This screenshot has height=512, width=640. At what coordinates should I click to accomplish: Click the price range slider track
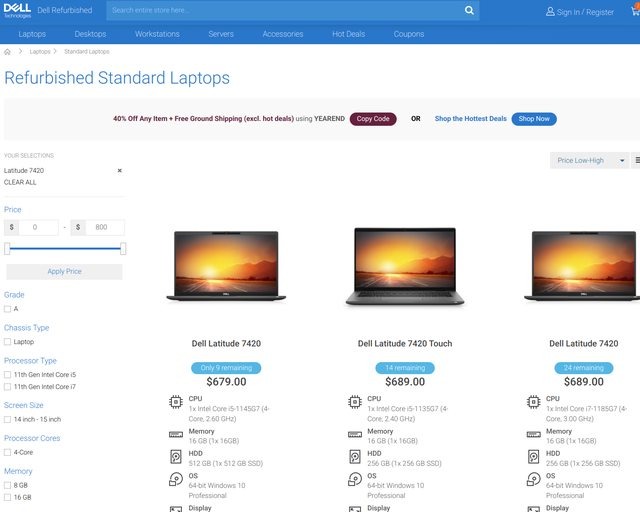tap(65, 248)
